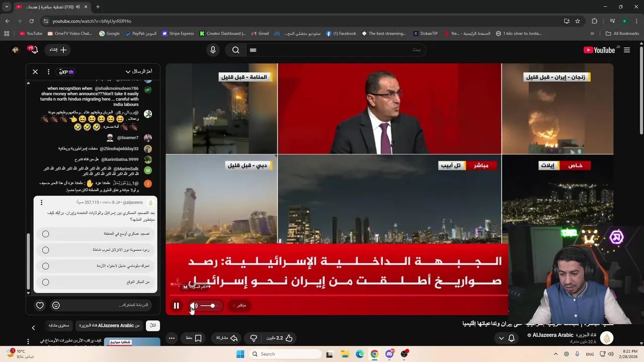Show hidden bookmarks with double chevron

pos(592,34)
